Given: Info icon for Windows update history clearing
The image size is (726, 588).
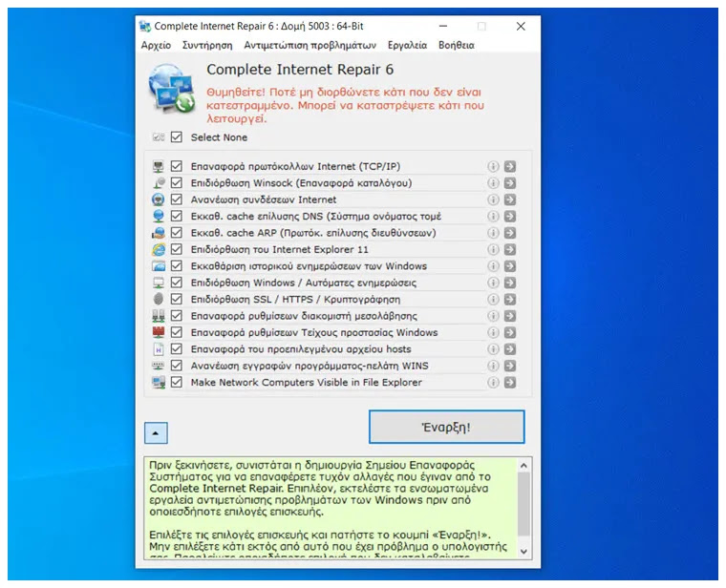Looking at the screenshot, I should pos(493,266).
